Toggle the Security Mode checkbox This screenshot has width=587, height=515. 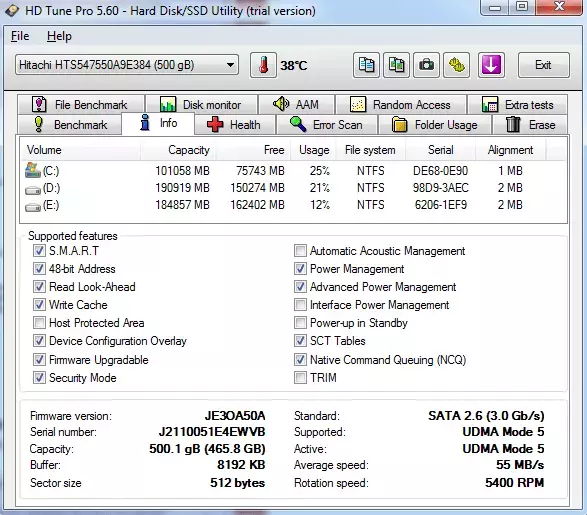coord(39,377)
